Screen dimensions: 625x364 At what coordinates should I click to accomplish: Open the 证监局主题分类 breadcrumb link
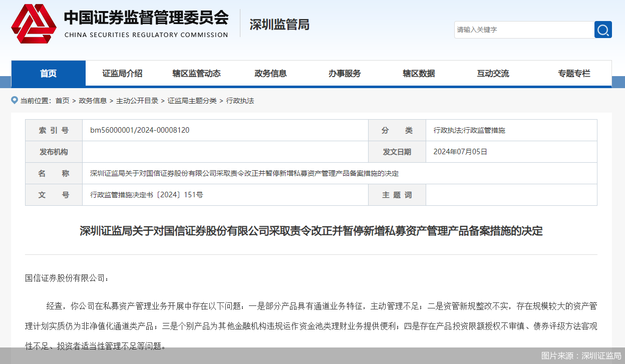(x=192, y=101)
